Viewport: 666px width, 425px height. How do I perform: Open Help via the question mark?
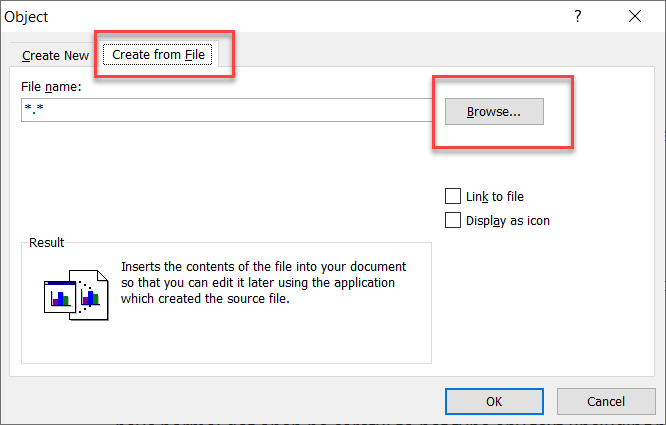coord(578,16)
